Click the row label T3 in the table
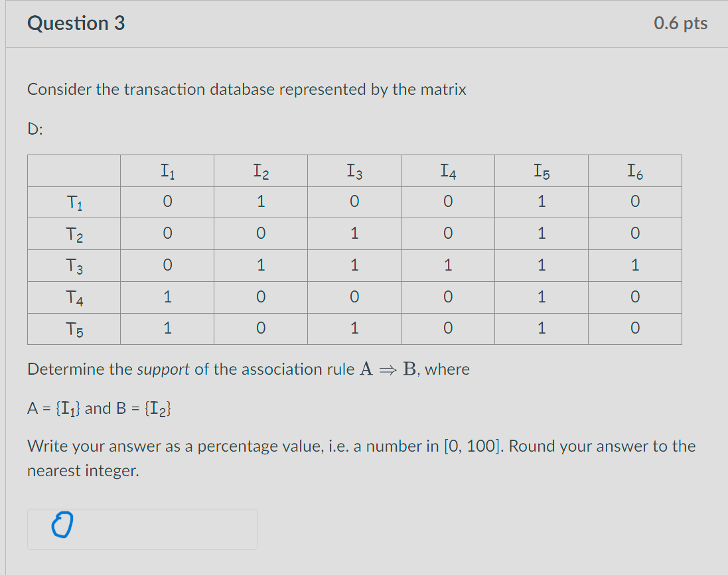Screen dimensions: 728x575 (x=72, y=265)
